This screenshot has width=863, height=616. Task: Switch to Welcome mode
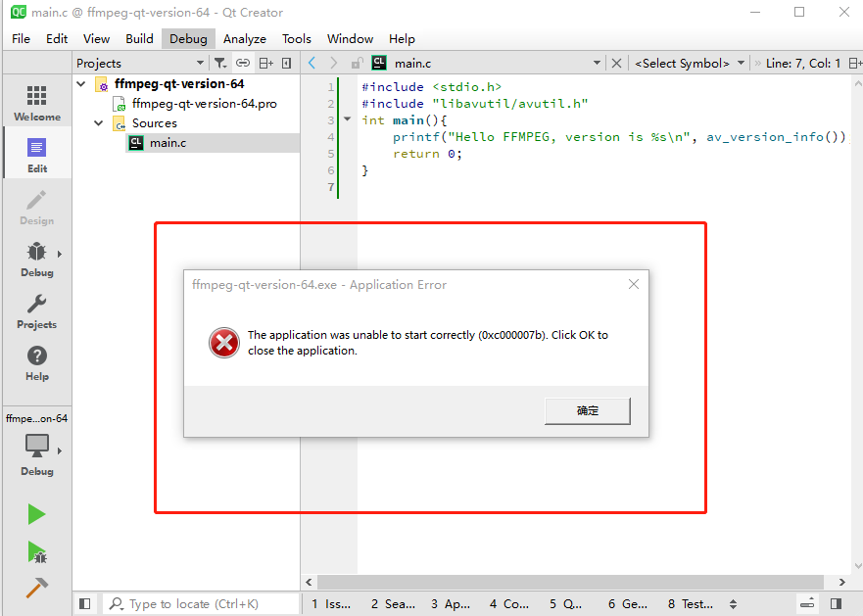pos(37,103)
